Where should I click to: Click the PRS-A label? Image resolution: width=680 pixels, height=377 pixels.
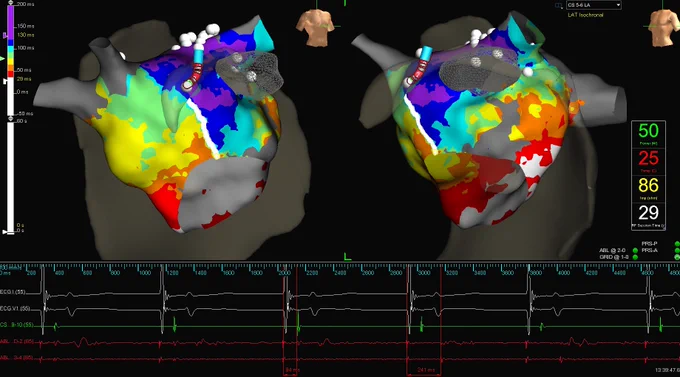649,251
